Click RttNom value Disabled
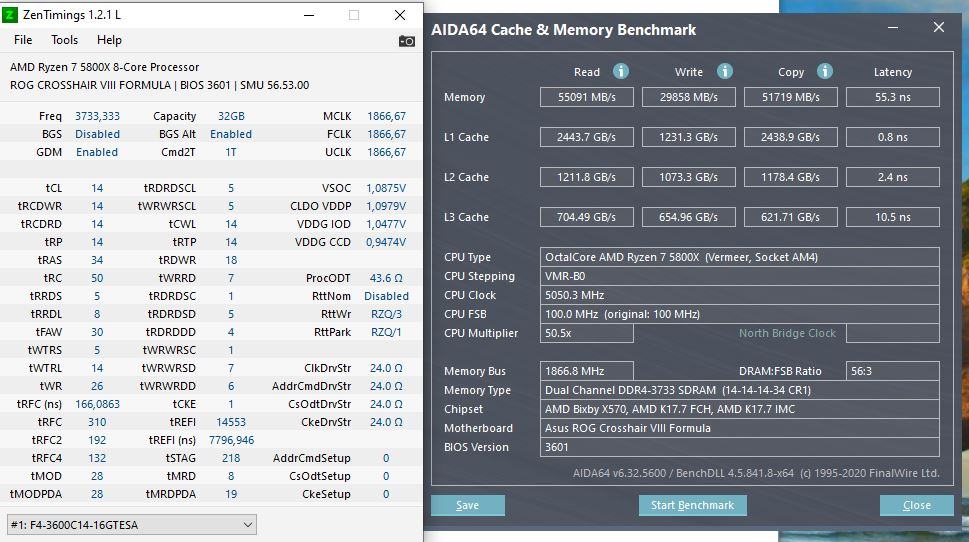 click(386, 296)
